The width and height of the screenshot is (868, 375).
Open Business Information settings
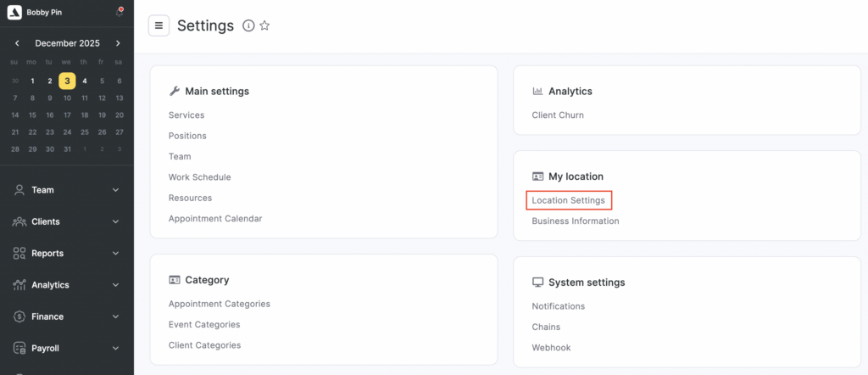[x=575, y=221]
